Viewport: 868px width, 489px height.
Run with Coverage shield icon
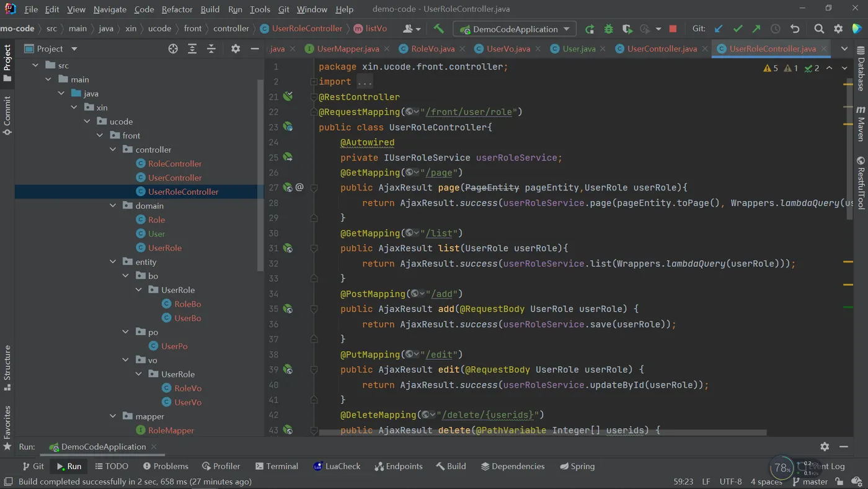(x=627, y=29)
